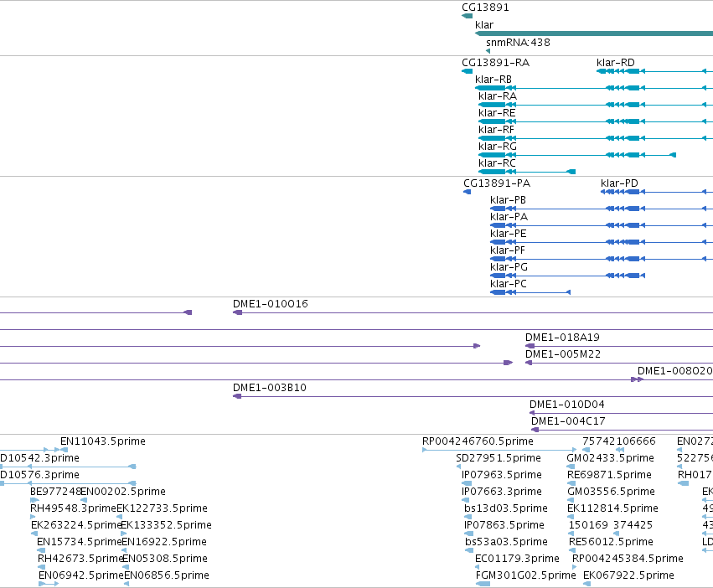Viewport: 713px width, 588px height.
Task: Select the klar-PD protein label
Action: click(x=619, y=183)
